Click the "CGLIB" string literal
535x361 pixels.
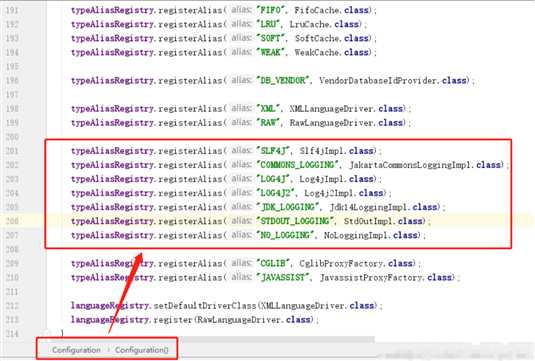pos(273,263)
